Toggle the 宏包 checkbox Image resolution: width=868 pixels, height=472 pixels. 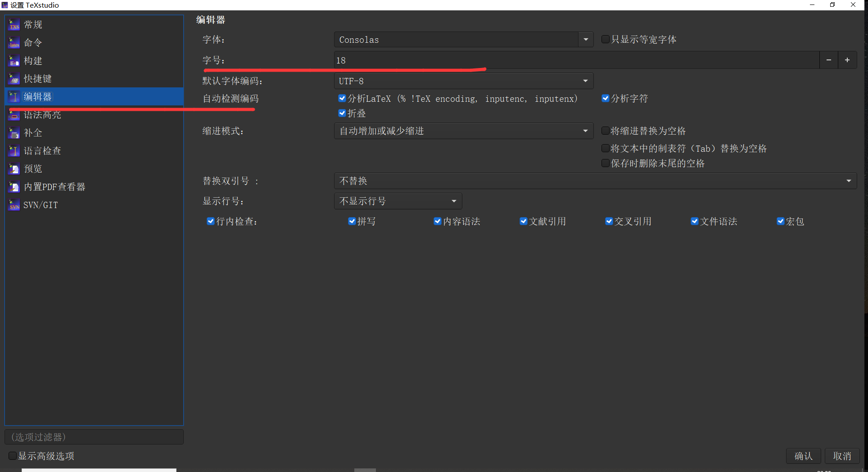[781, 222]
